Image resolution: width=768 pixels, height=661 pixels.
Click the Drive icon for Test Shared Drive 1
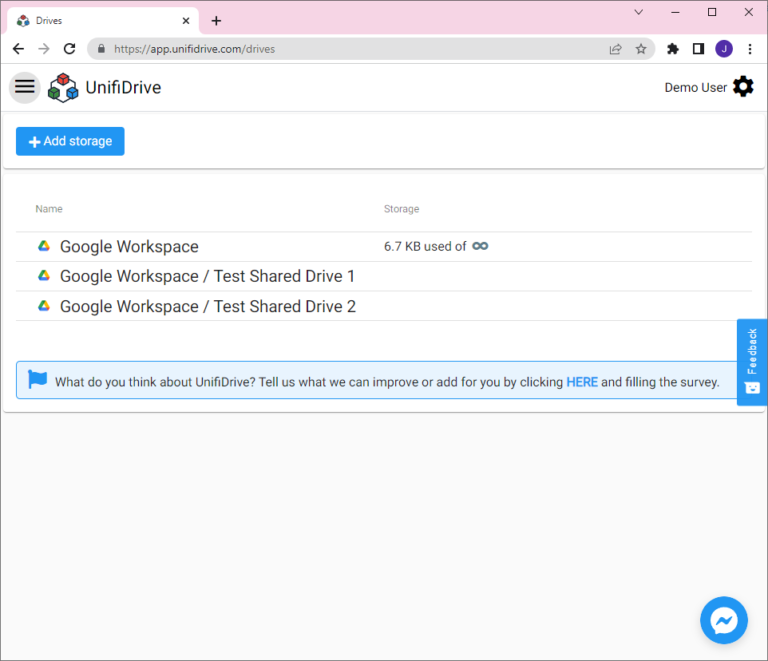pyautogui.click(x=44, y=276)
